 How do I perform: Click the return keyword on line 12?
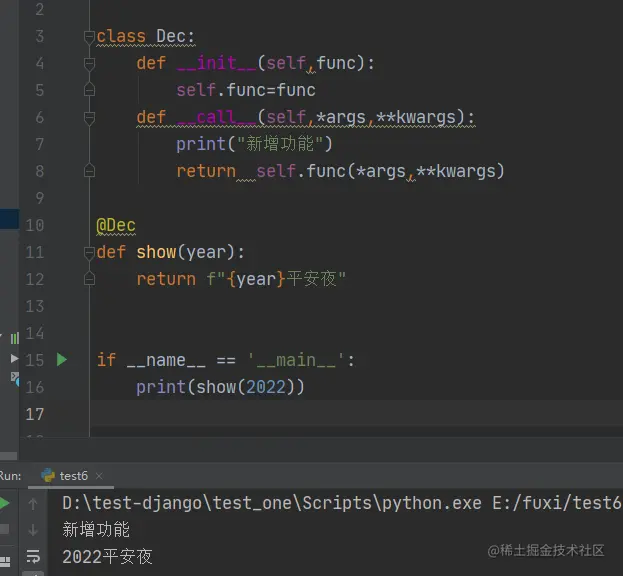[x=166, y=279]
